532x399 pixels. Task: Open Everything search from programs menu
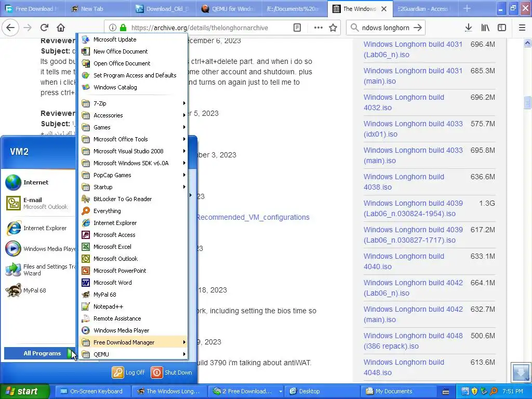tap(133, 211)
